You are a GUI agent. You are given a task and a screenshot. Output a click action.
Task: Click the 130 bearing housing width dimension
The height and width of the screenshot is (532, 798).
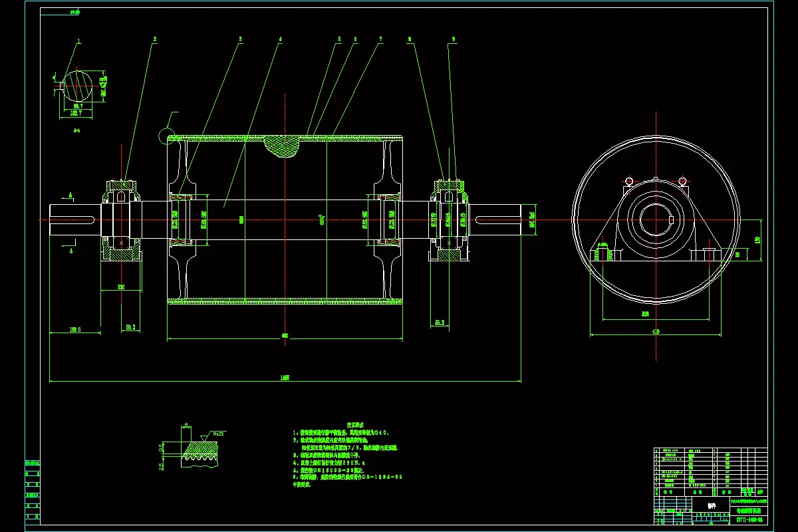(x=121, y=287)
